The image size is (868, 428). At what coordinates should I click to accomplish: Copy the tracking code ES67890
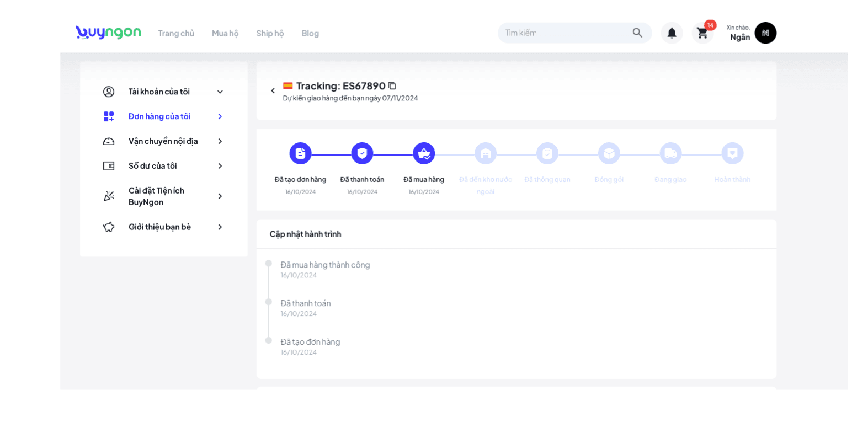pyautogui.click(x=392, y=85)
